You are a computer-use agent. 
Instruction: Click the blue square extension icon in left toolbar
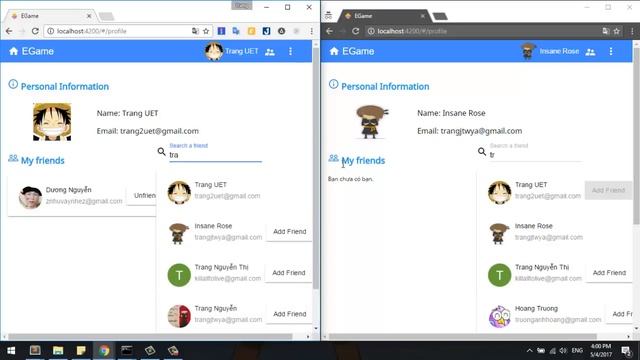(x=221, y=31)
